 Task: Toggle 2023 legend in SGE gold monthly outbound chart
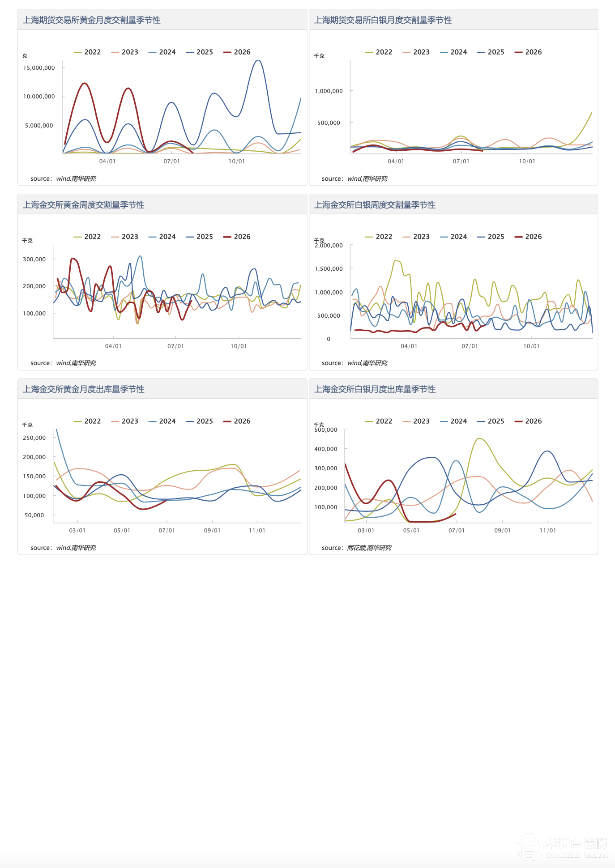pos(125,421)
